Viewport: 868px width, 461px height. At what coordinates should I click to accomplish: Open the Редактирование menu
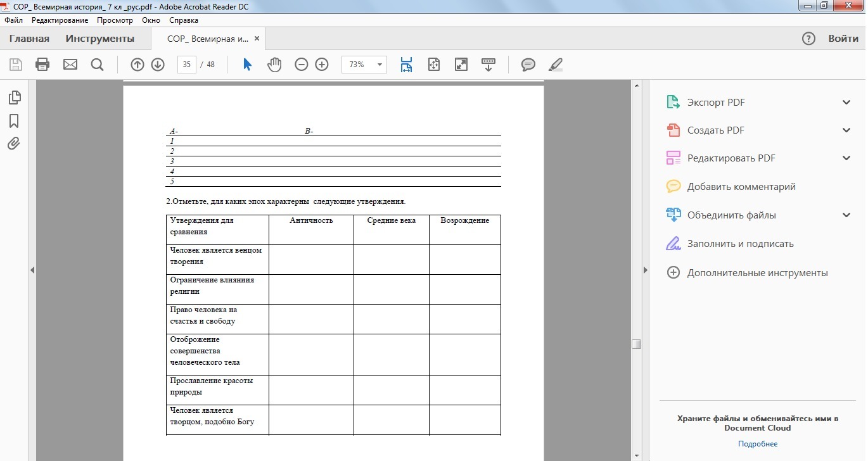tap(60, 20)
